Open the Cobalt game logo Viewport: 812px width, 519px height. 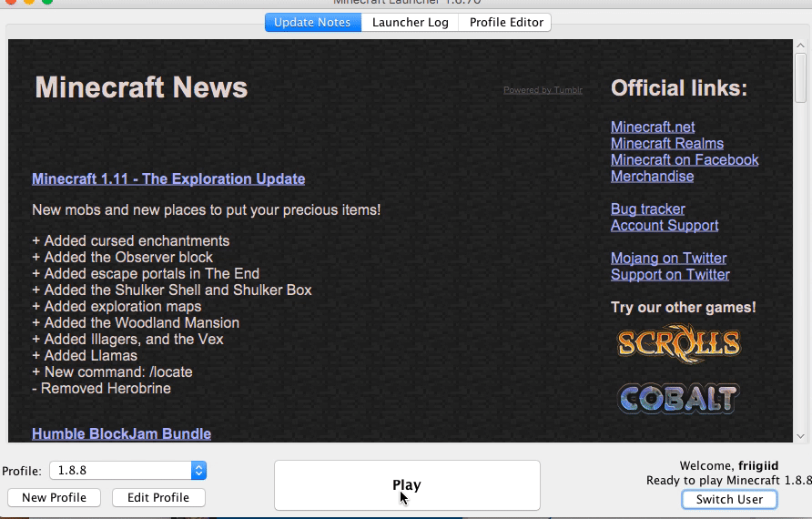pos(679,398)
